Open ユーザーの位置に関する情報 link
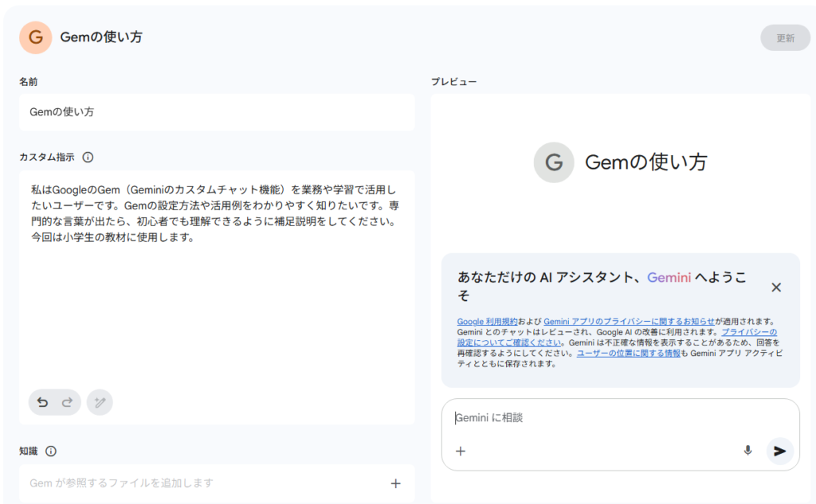Image resolution: width=816 pixels, height=504 pixels. pos(629,353)
